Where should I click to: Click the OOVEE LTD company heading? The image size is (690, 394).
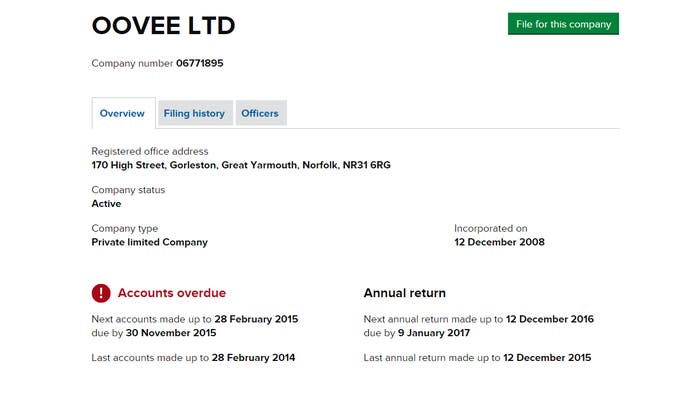(x=163, y=26)
